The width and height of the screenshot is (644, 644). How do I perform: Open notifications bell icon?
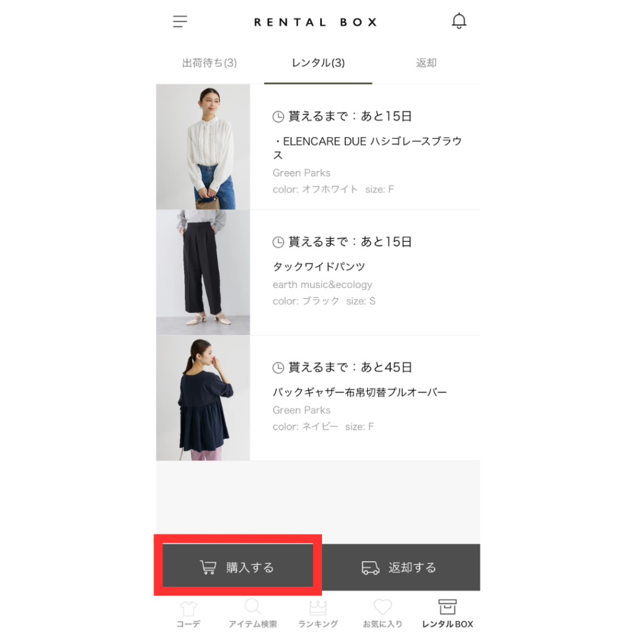coord(458,21)
